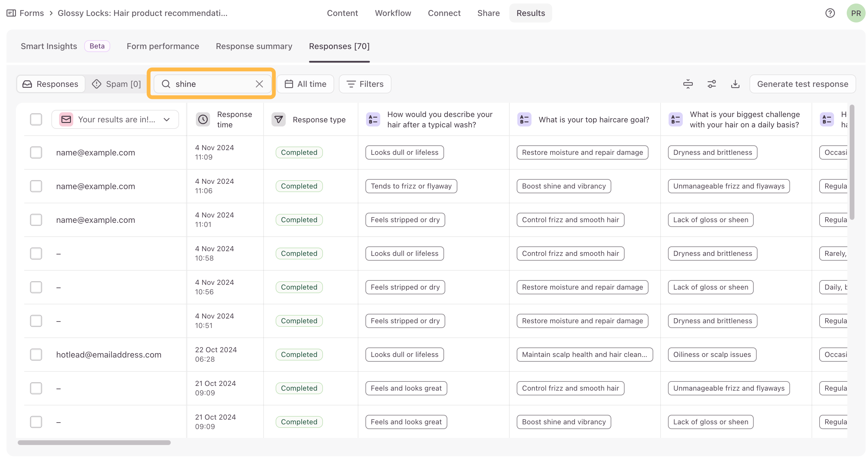This screenshot has height=458, width=868.
Task: Click the vertical table scrollbar
Action: 852,162
